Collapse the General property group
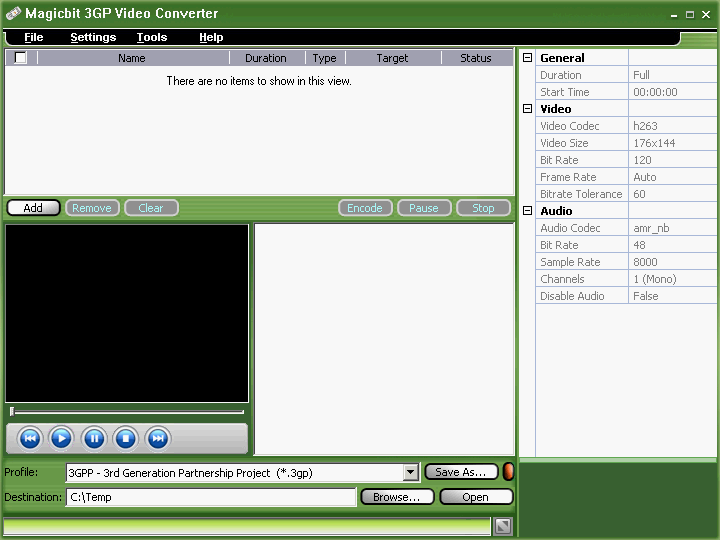The width and height of the screenshot is (720, 540). (x=528, y=58)
